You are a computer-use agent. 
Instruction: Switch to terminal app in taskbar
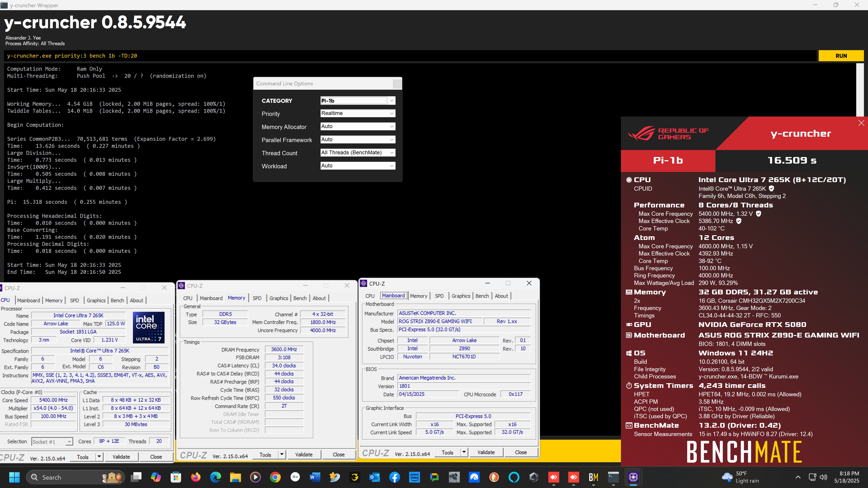(x=613, y=477)
